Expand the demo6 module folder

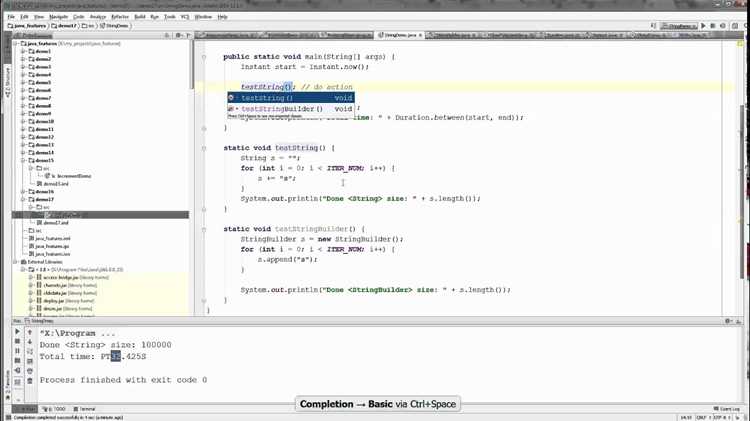tap(23, 90)
